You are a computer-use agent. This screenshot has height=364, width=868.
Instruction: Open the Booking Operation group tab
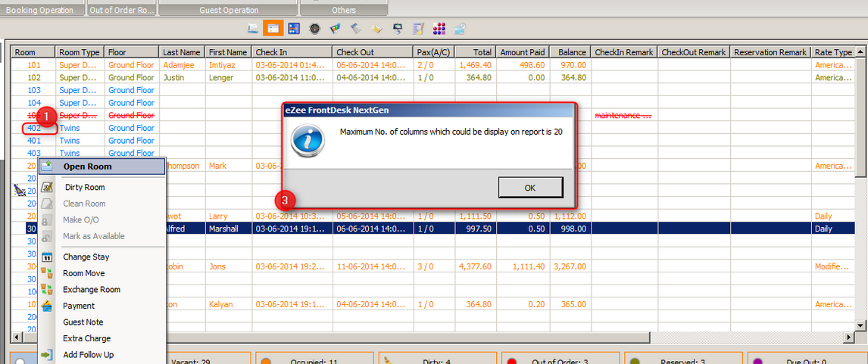click(x=42, y=8)
